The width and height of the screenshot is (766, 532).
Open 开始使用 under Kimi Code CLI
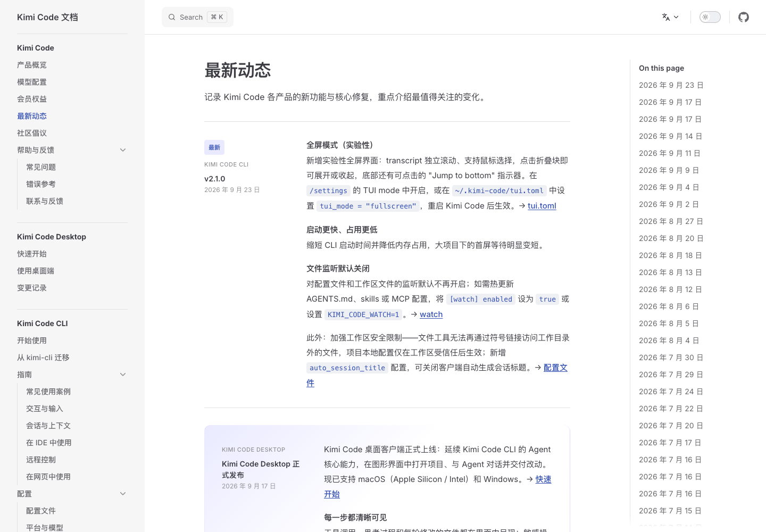point(32,340)
